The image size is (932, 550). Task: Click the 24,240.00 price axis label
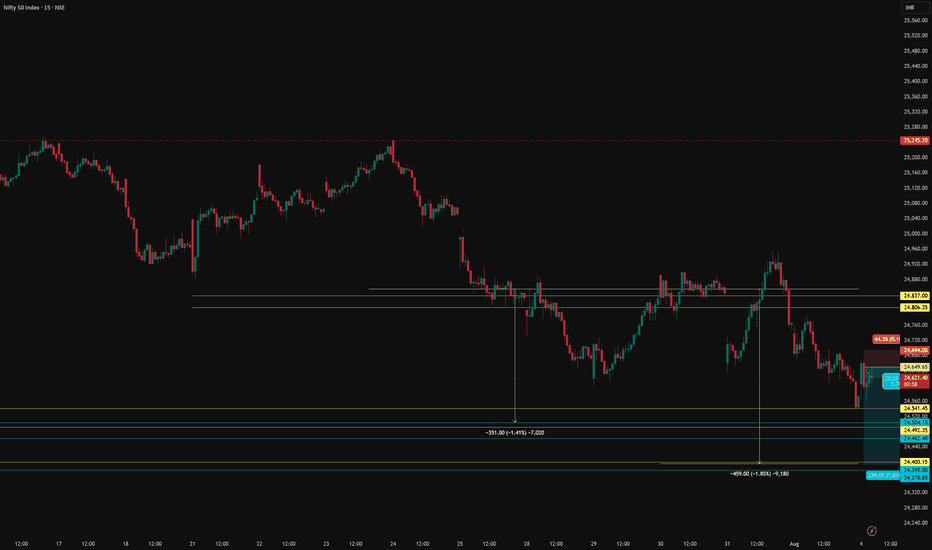tap(915, 523)
